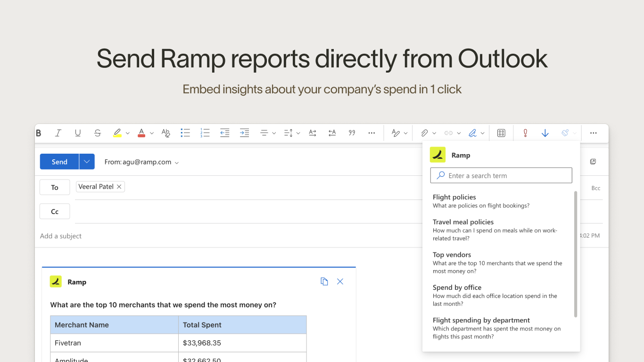The width and height of the screenshot is (644, 362).
Task: Apply red font color
Action: point(141,133)
